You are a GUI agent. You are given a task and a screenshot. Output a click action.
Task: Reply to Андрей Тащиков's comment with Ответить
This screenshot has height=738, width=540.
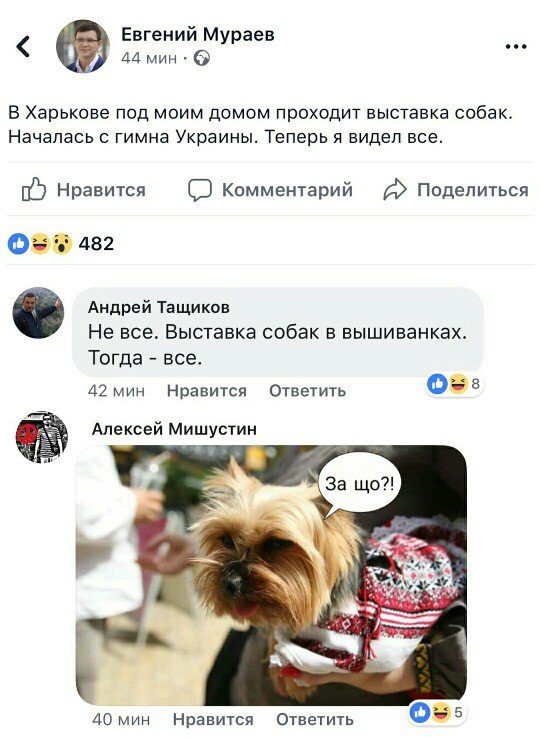tap(307, 391)
